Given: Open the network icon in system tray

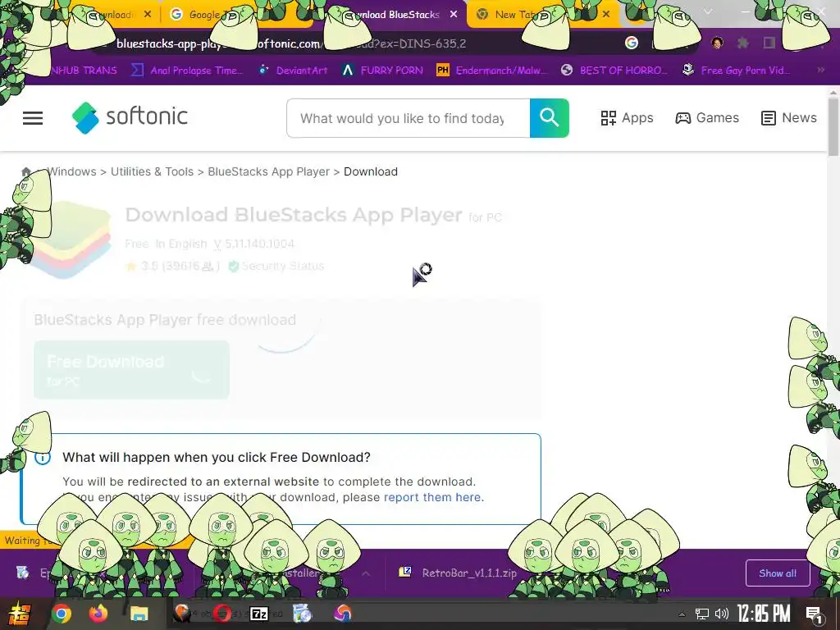Looking at the screenshot, I should point(702,614).
